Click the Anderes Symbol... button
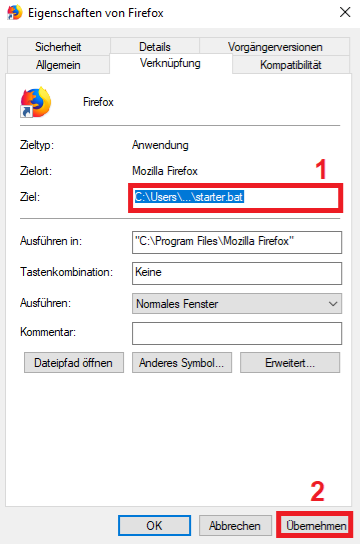Viewport: 360px width, 544px height. 182,363
